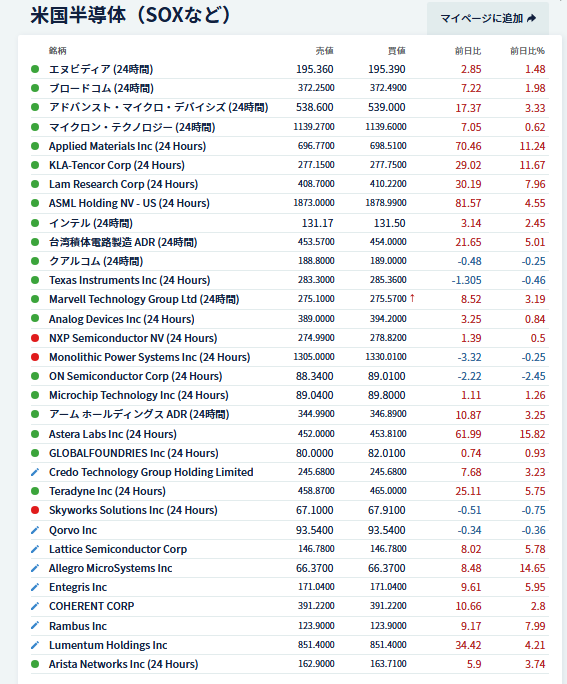Click the red up arrow beside Marvell 275.5700
This screenshot has width=567, height=684.
(x=412, y=298)
